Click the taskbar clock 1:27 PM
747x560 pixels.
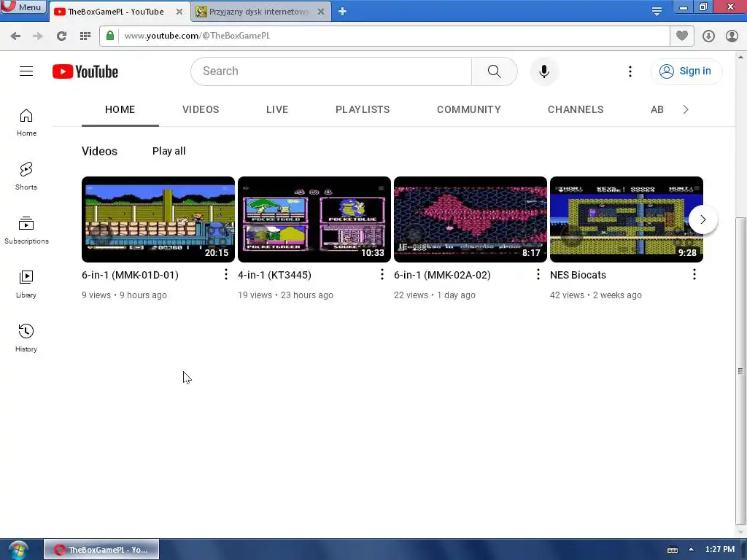pos(720,549)
